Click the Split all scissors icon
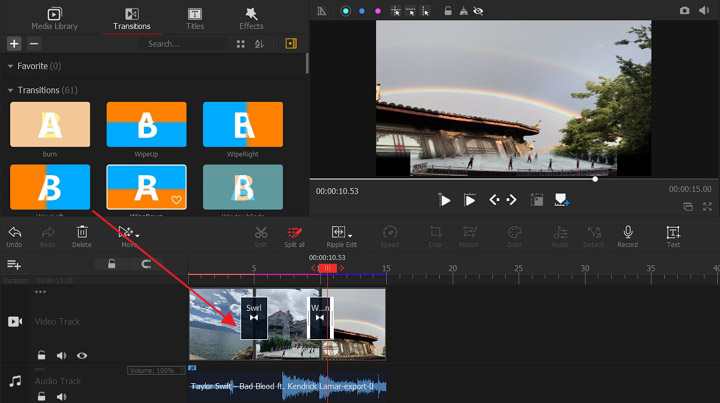 coord(294,232)
